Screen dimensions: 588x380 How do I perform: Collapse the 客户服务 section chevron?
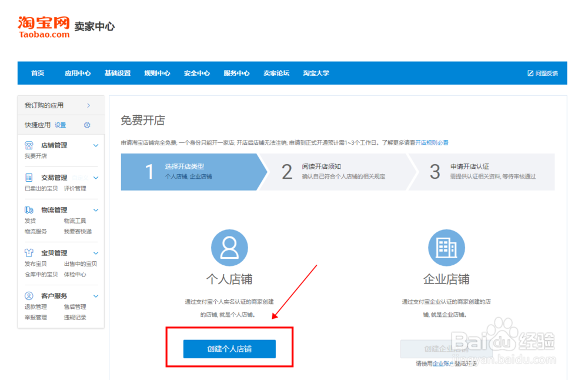coord(96,296)
